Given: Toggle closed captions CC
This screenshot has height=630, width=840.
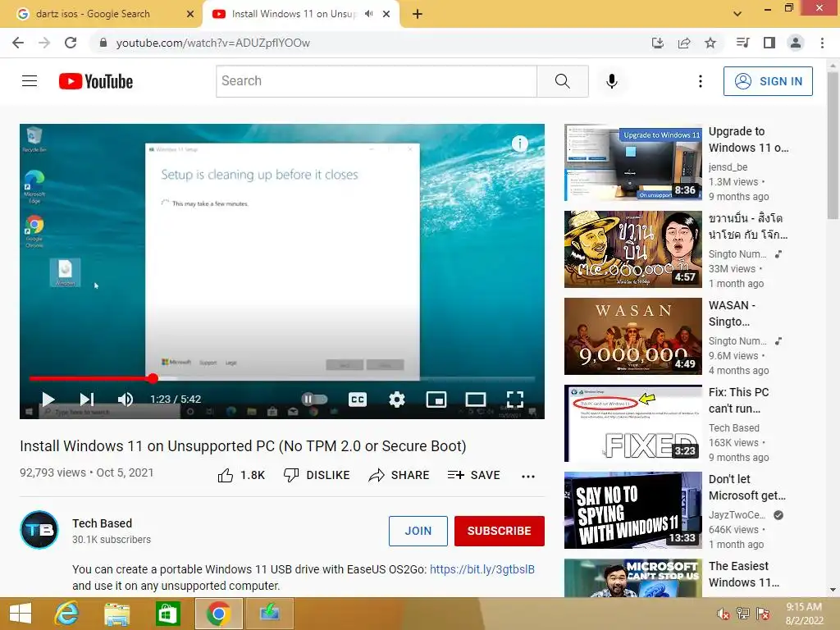Looking at the screenshot, I should coord(358,399).
